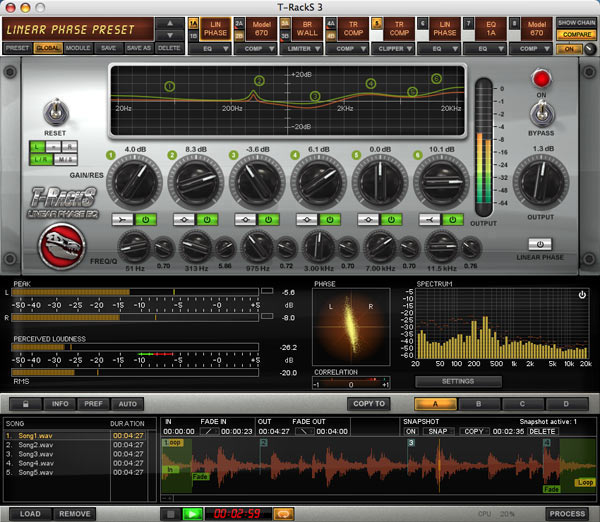600x522 pixels.
Task: Toggle the red ON bypass light
Action: coord(542,79)
